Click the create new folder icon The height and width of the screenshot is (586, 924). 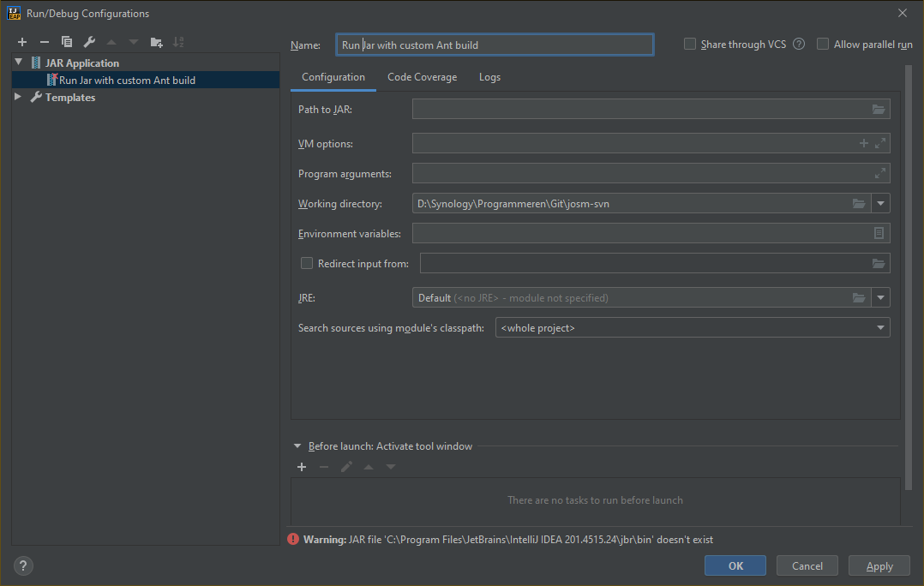tap(156, 42)
